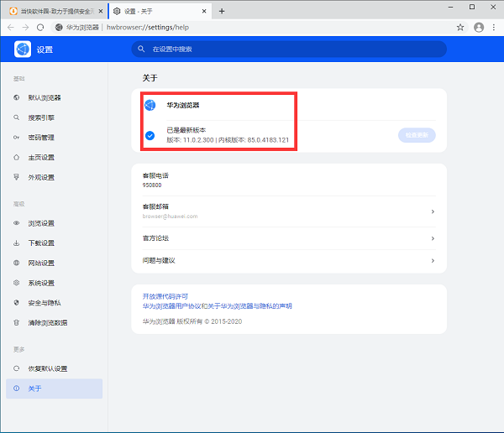Screen dimensions: 504x433
Task: Focus the 在设置中搜索 search field
Action: tap(289, 50)
